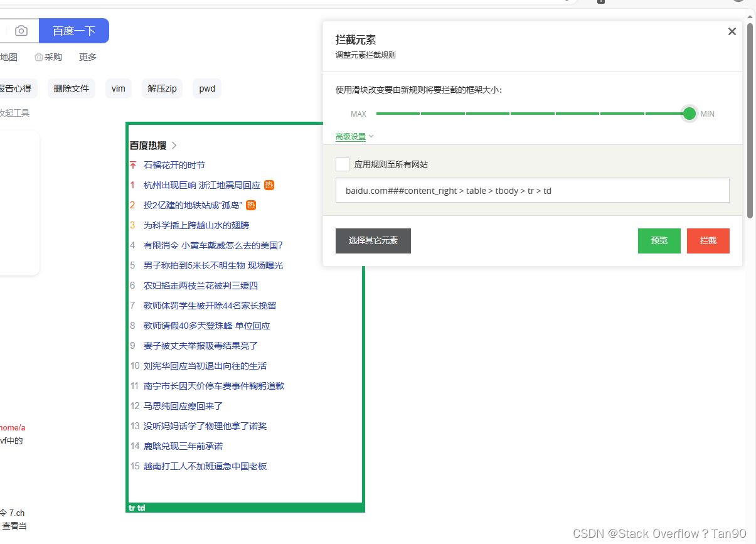Open hot topic 刘宪华回应当初退出向往的生活
The image size is (756, 544).
click(205, 366)
